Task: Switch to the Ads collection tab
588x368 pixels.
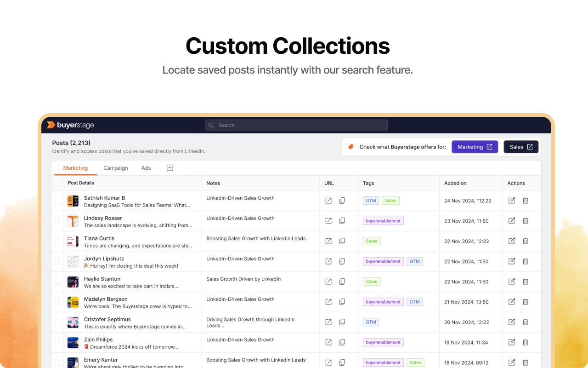Action: click(146, 168)
